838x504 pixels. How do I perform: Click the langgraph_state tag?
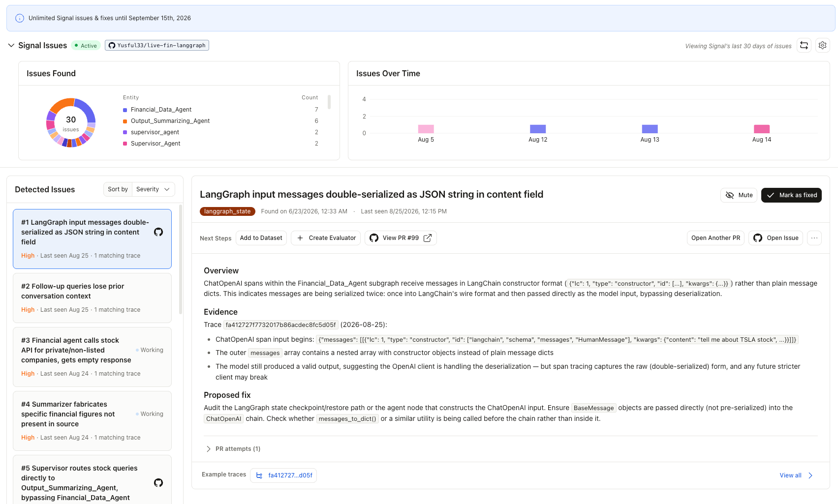(x=227, y=211)
